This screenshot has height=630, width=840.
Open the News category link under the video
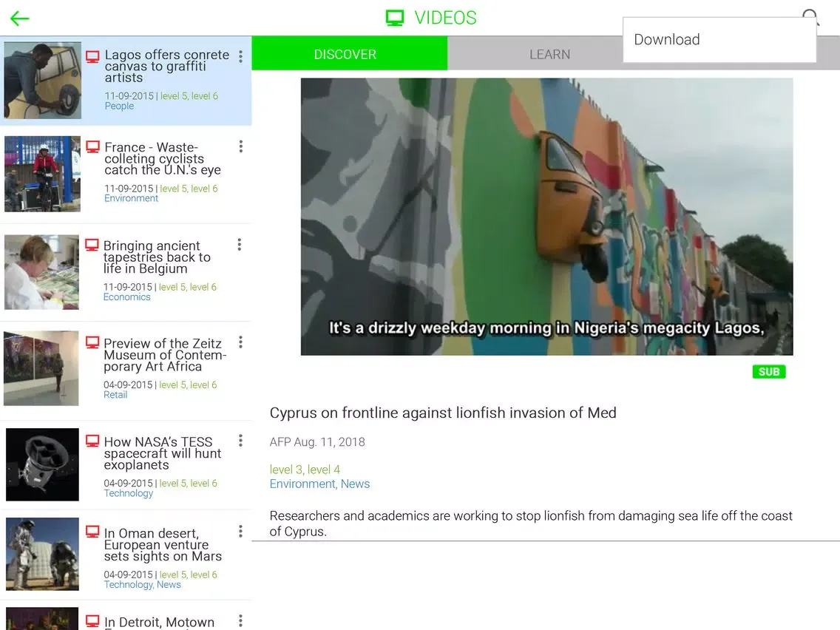(x=355, y=484)
